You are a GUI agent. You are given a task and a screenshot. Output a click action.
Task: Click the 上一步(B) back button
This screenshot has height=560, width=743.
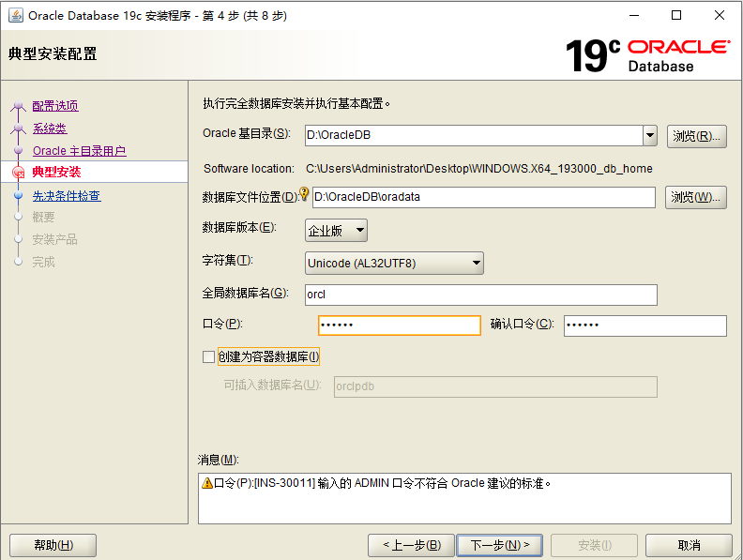click(411, 545)
